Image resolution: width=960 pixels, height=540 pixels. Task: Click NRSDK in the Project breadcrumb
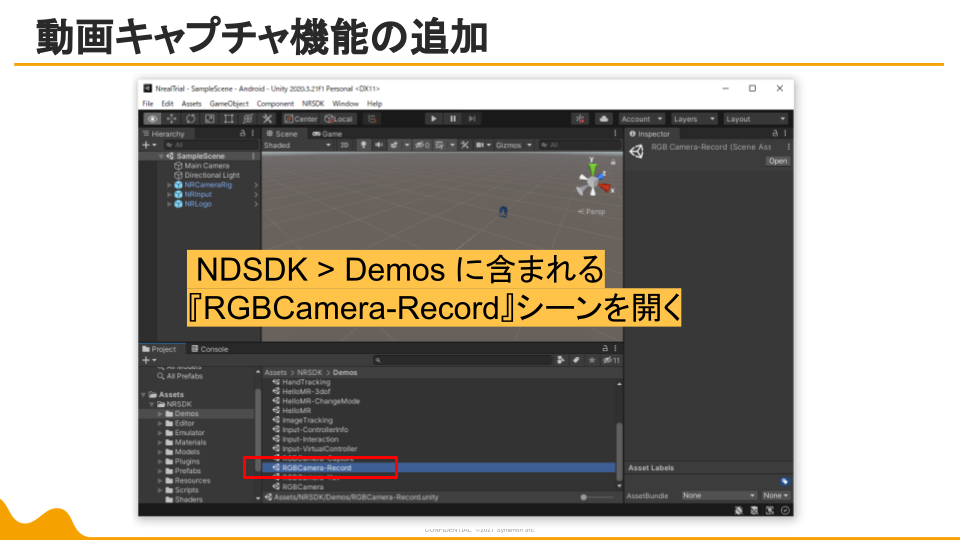point(309,372)
